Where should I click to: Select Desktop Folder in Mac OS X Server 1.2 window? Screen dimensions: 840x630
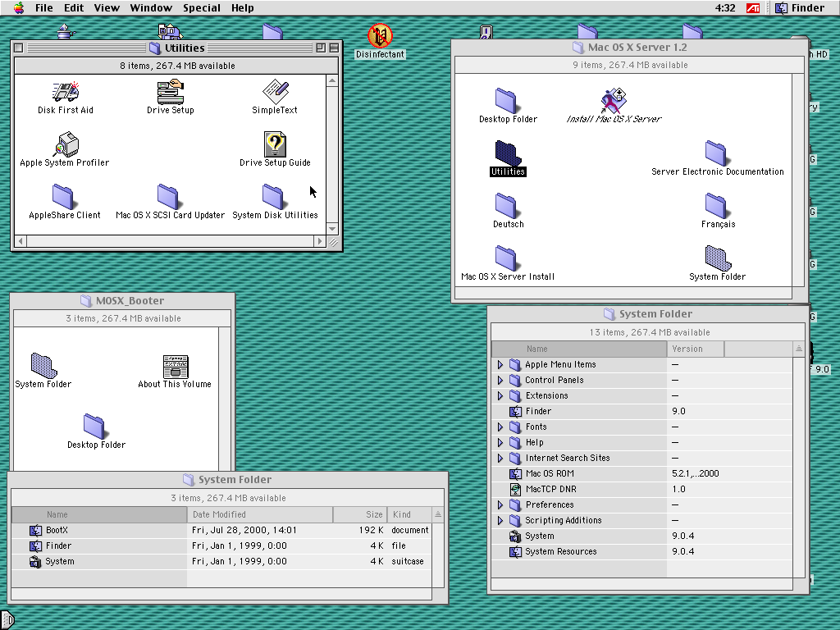[506, 101]
